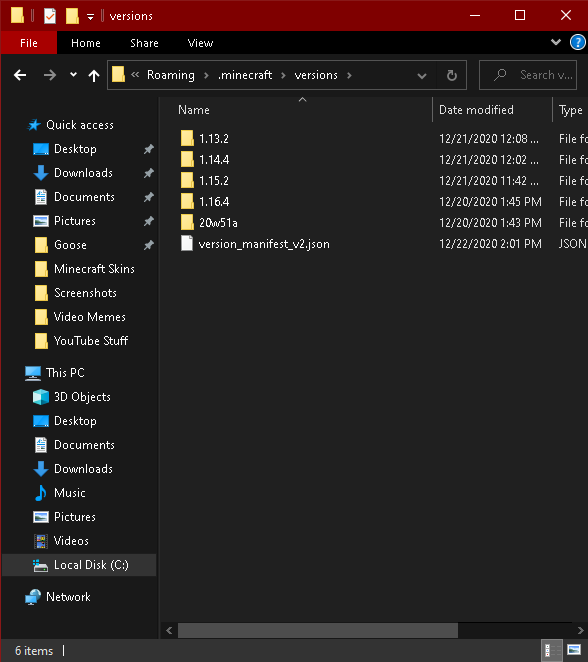Open the YouTube Stuff folder
This screenshot has width=588, height=662.
91,341
